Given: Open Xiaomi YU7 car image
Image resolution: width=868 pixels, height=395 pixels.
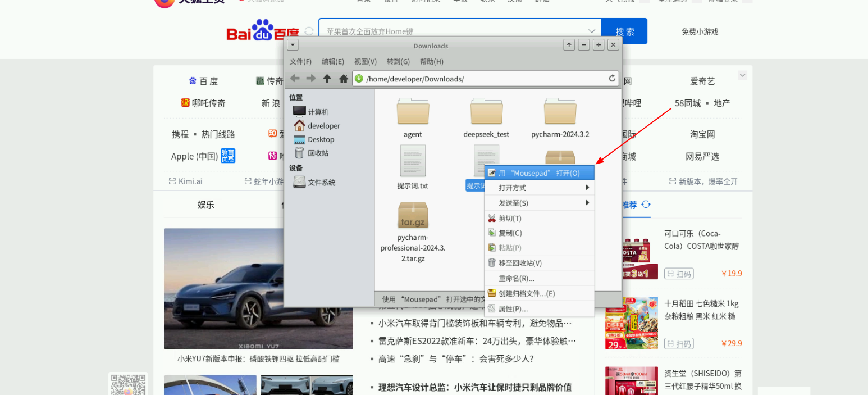Looking at the screenshot, I should coord(258,289).
